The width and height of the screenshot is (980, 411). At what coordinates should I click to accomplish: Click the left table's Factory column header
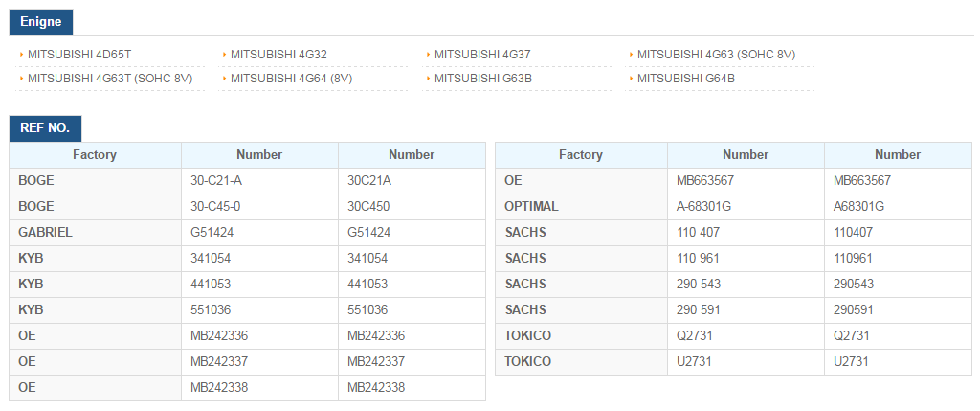pyautogui.click(x=95, y=154)
